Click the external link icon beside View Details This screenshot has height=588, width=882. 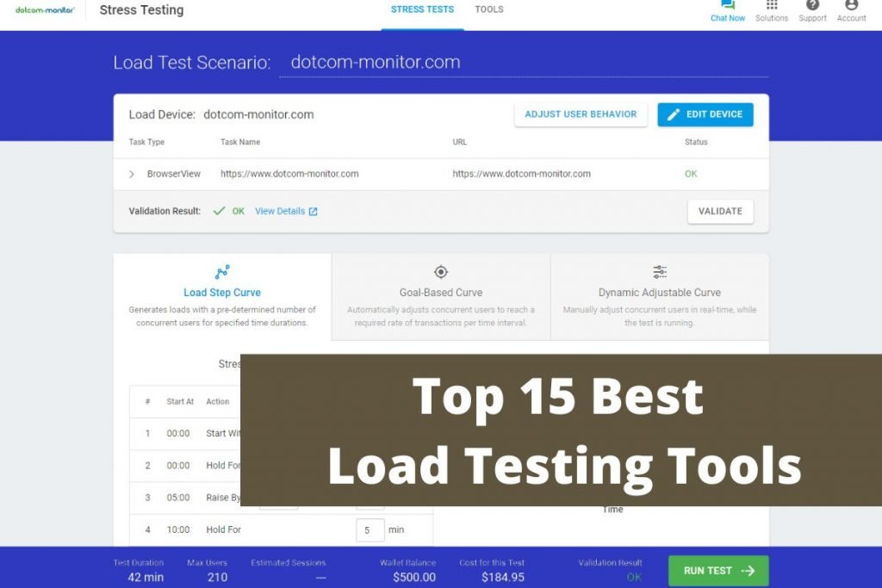314,212
